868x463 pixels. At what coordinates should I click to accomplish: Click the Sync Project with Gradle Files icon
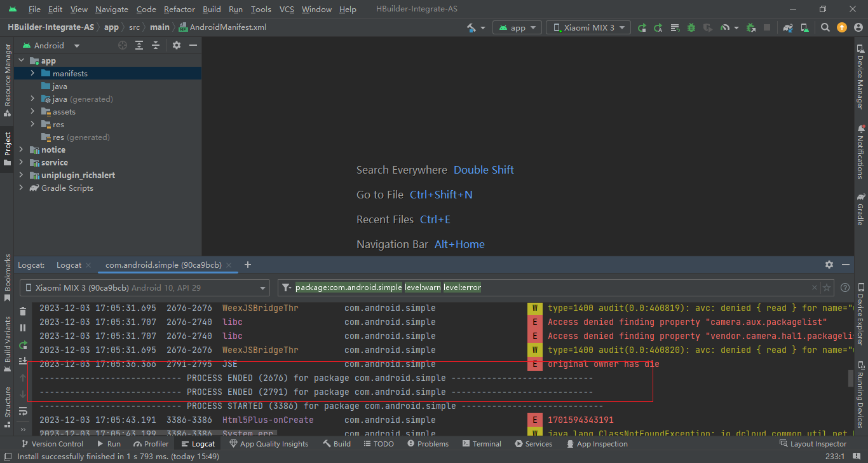tap(788, 28)
